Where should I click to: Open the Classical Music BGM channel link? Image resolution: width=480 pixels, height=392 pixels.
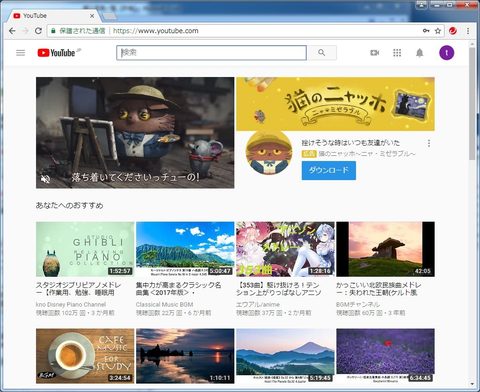pyautogui.click(x=164, y=304)
